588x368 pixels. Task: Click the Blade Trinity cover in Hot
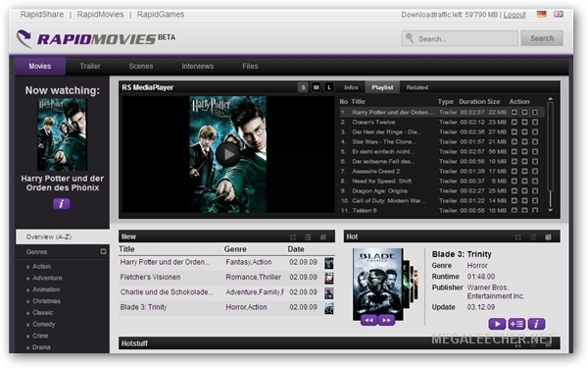[x=377, y=284]
